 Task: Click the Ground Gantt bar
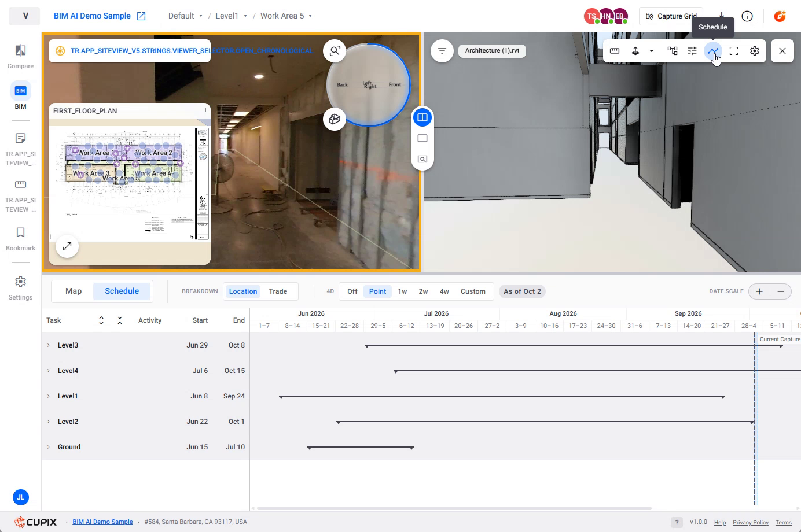[x=361, y=448]
